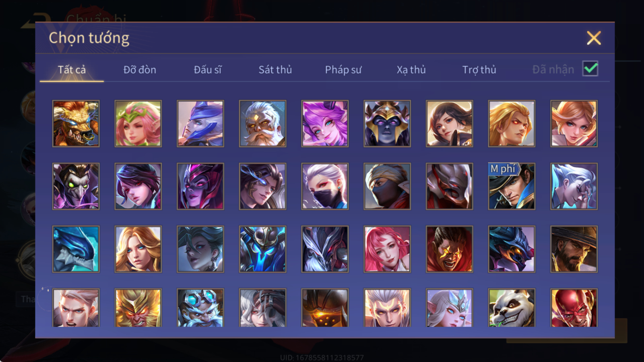Choose the bearded cowboy hat hero
The width and height of the screenshot is (644, 362).
[x=574, y=249]
